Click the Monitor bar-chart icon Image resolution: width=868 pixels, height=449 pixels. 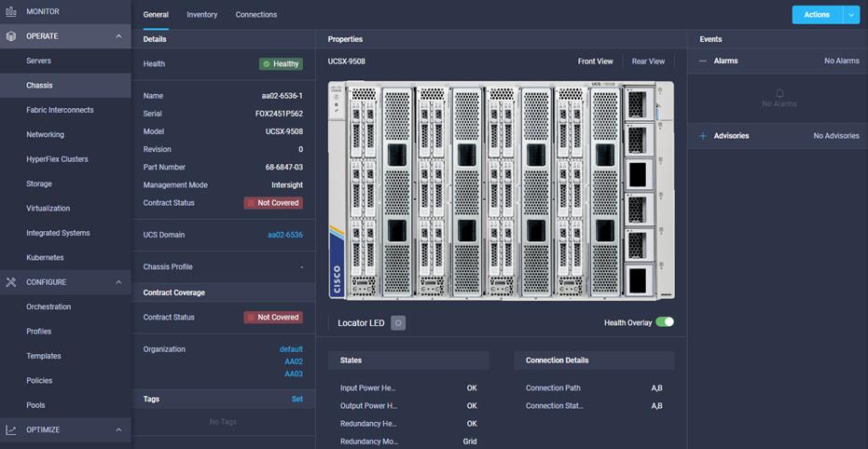coord(11,11)
